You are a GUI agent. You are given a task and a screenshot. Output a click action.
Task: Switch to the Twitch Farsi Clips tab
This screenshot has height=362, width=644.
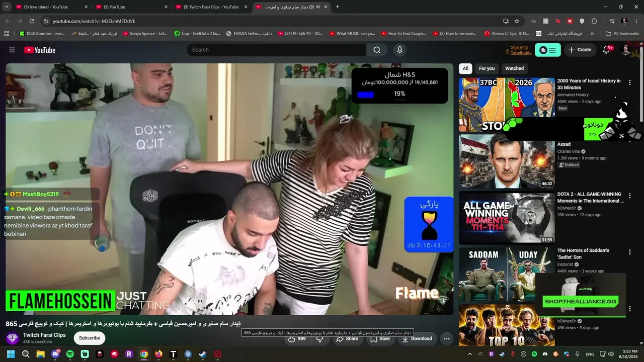pyautogui.click(x=211, y=7)
